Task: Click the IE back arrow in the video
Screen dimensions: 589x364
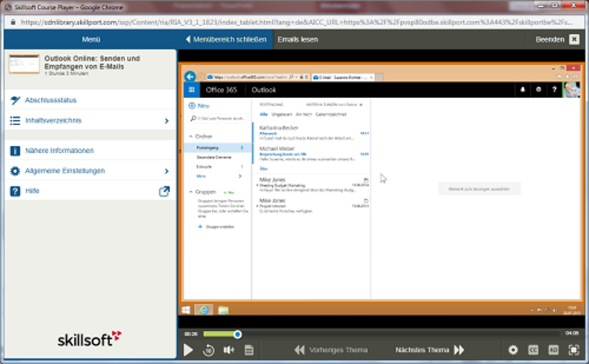Action: click(x=190, y=77)
